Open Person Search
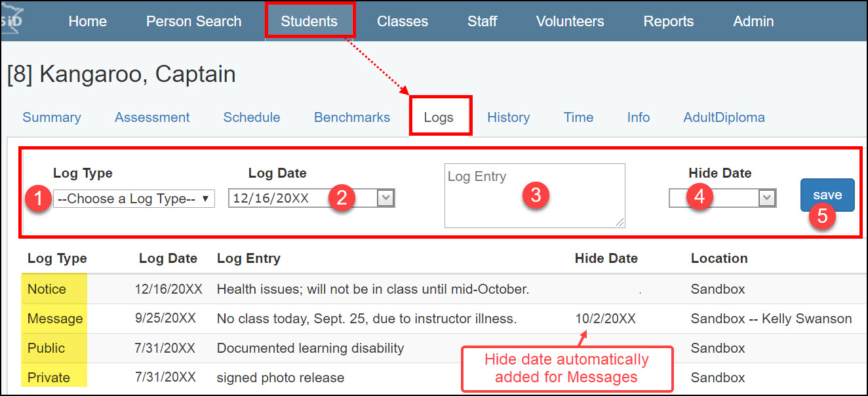 pos(193,21)
